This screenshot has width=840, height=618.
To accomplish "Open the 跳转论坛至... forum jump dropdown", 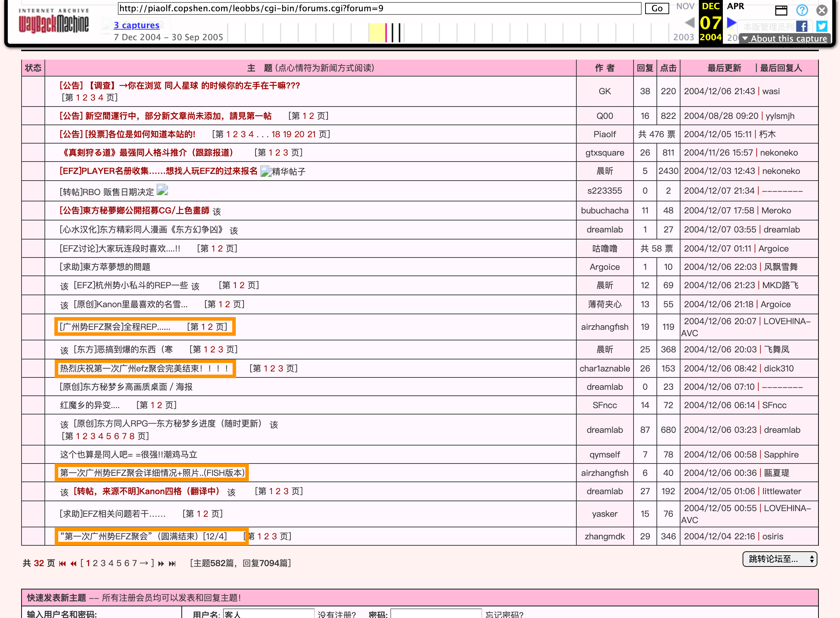I will point(780,559).
